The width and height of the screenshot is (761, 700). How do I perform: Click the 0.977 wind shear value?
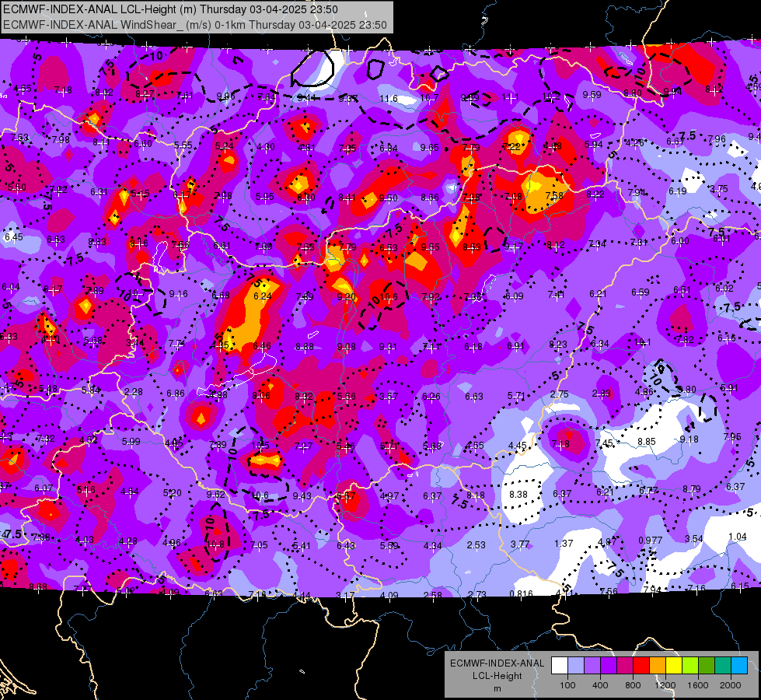click(x=651, y=541)
